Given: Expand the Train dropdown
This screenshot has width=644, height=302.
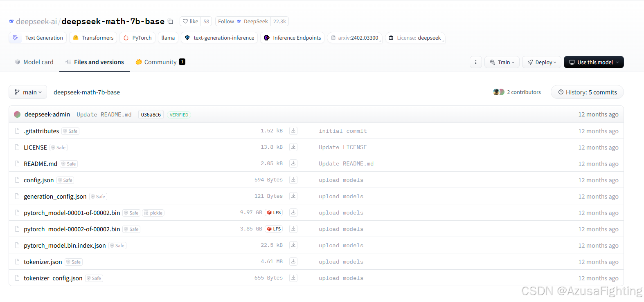Looking at the screenshot, I should (x=502, y=62).
